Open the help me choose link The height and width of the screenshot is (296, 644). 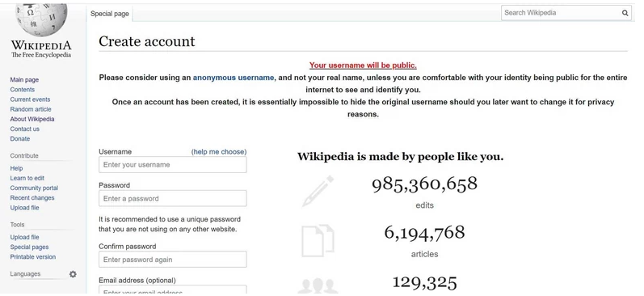click(x=219, y=152)
